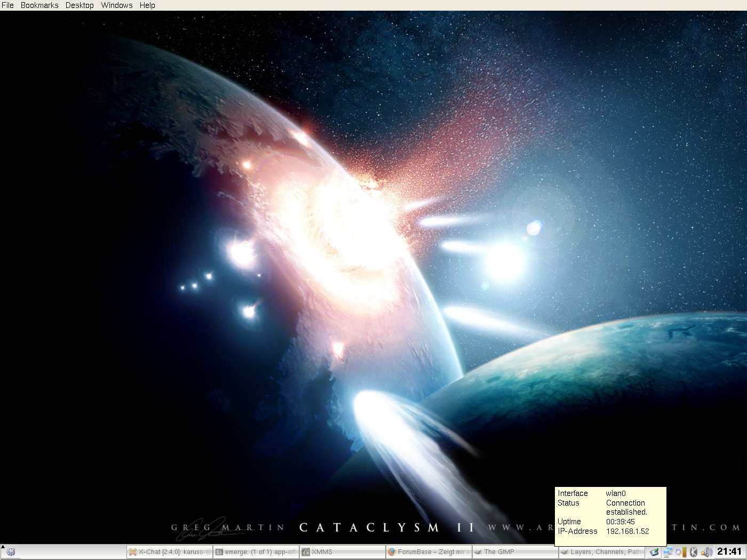The width and height of the screenshot is (747, 560).
Task: Open the Desktop menu
Action: [x=80, y=5]
